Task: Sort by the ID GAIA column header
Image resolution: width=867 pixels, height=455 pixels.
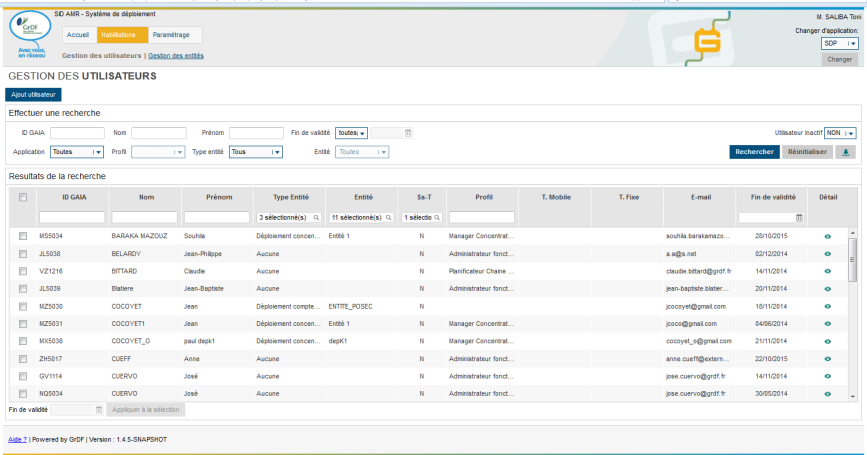Action: [74, 197]
